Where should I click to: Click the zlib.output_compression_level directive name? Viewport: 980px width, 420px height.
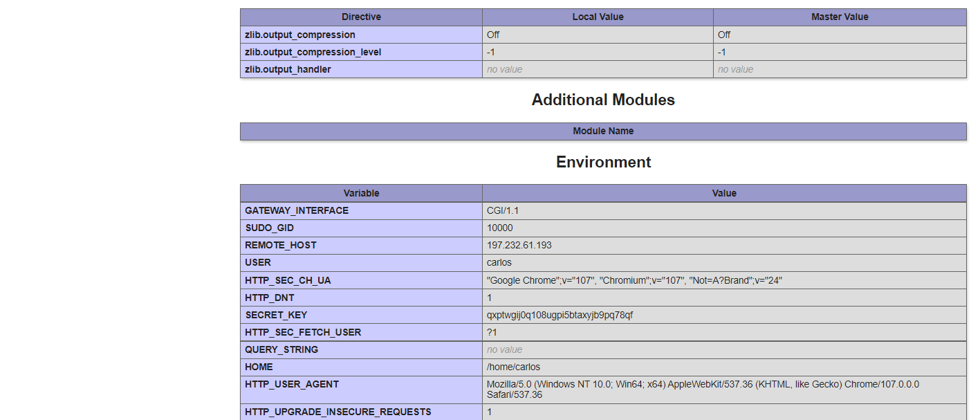coord(313,52)
